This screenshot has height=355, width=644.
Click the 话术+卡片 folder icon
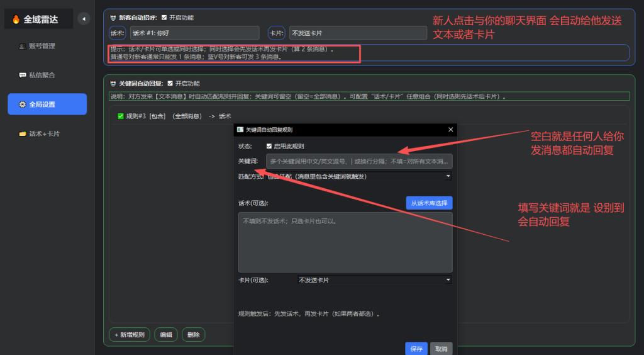(x=23, y=133)
